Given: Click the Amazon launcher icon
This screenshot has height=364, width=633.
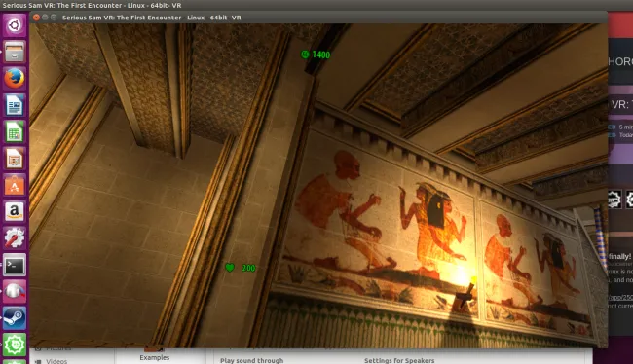Looking at the screenshot, I should (x=15, y=211).
